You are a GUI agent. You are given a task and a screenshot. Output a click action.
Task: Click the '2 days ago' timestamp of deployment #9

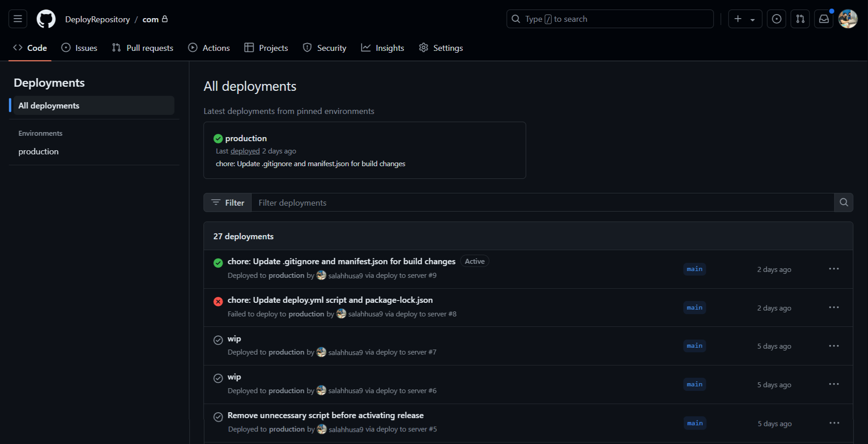pos(774,270)
